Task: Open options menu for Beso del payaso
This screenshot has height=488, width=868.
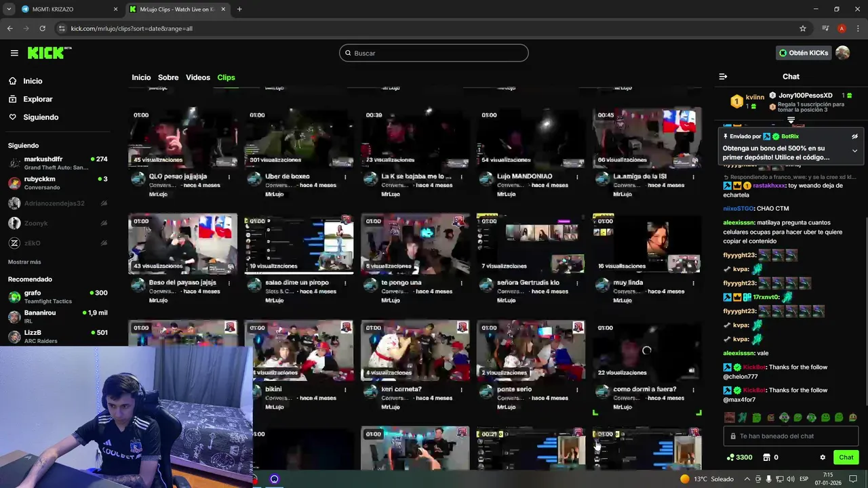Action: click(x=229, y=283)
